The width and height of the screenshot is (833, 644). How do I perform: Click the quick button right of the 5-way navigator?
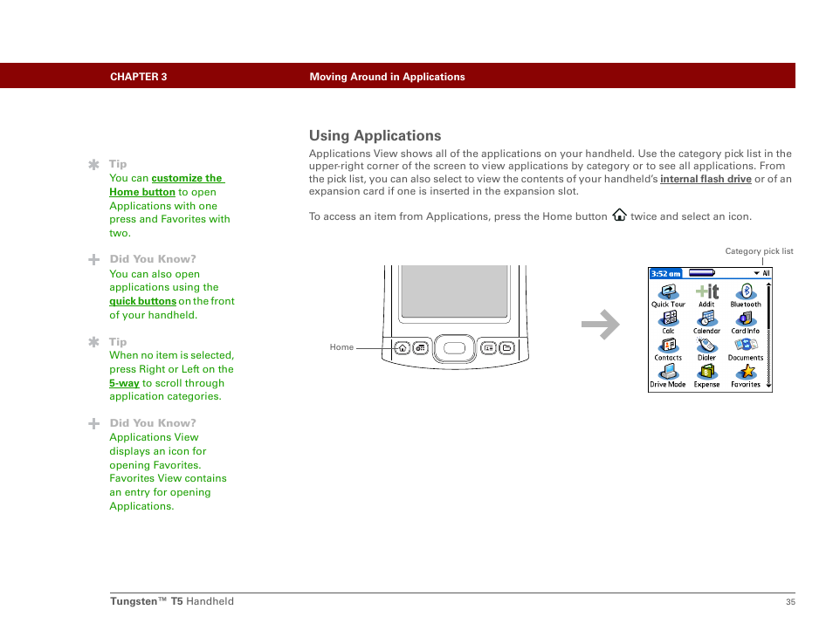[488, 348]
